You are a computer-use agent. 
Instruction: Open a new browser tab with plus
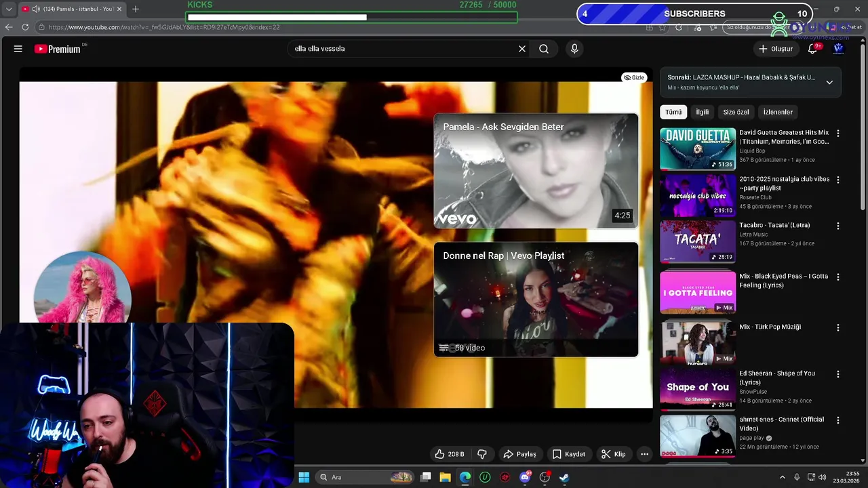tap(136, 9)
